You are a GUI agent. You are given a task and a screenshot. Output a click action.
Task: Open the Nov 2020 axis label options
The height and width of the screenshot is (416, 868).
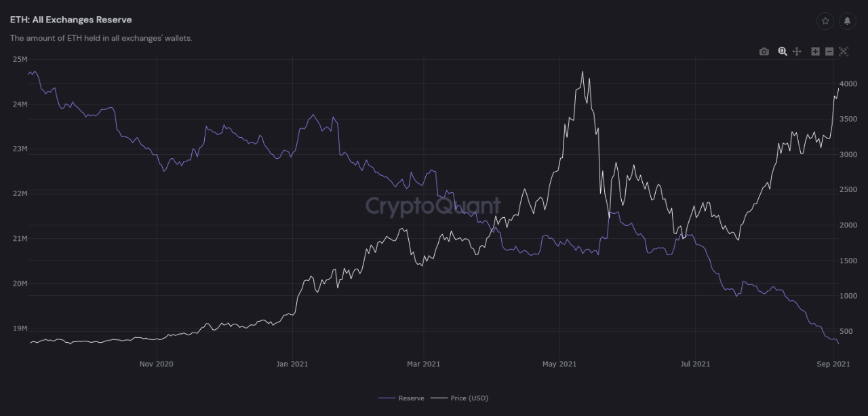coord(156,364)
